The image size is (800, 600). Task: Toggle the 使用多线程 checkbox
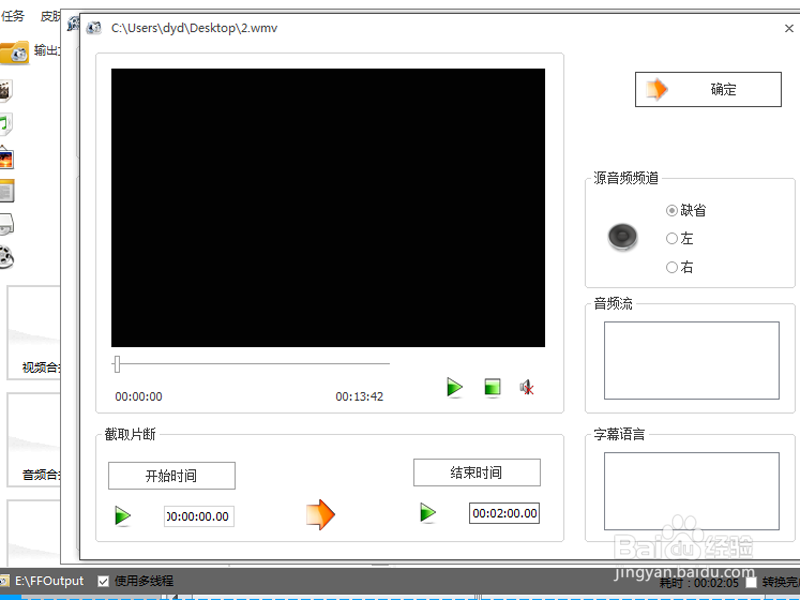pyautogui.click(x=103, y=581)
